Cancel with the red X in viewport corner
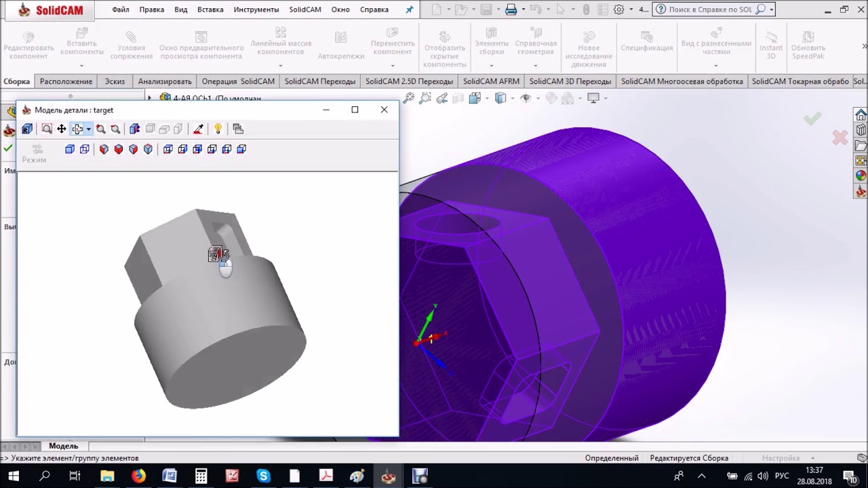The image size is (868, 488). pos(840,138)
